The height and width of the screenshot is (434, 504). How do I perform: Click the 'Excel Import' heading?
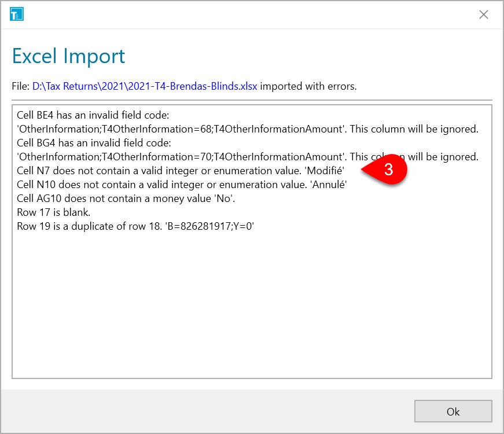68,56
